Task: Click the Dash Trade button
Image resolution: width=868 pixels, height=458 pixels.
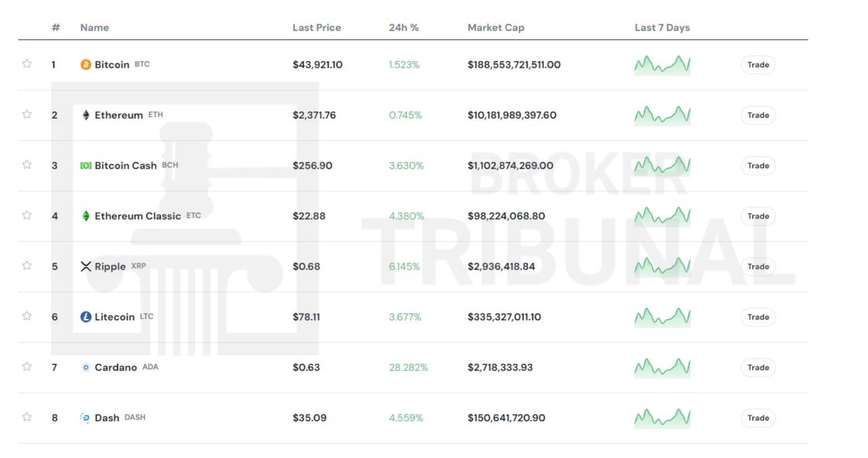Action: 758,418
